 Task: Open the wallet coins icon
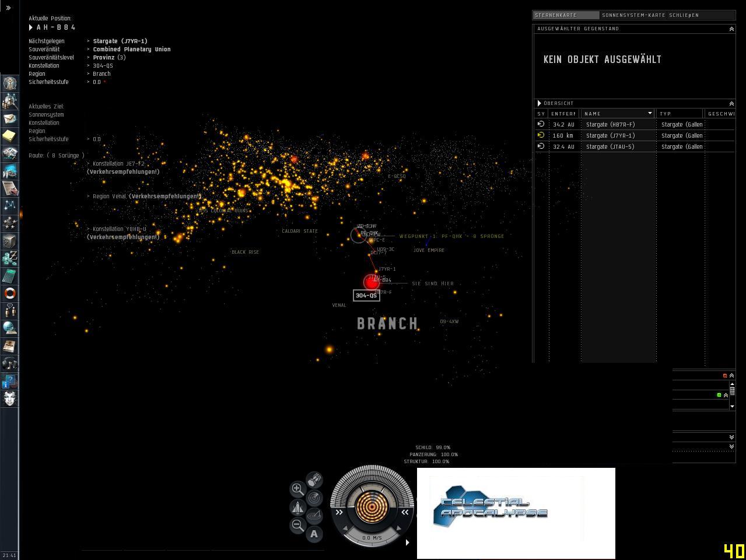click(x=10, y=258)
